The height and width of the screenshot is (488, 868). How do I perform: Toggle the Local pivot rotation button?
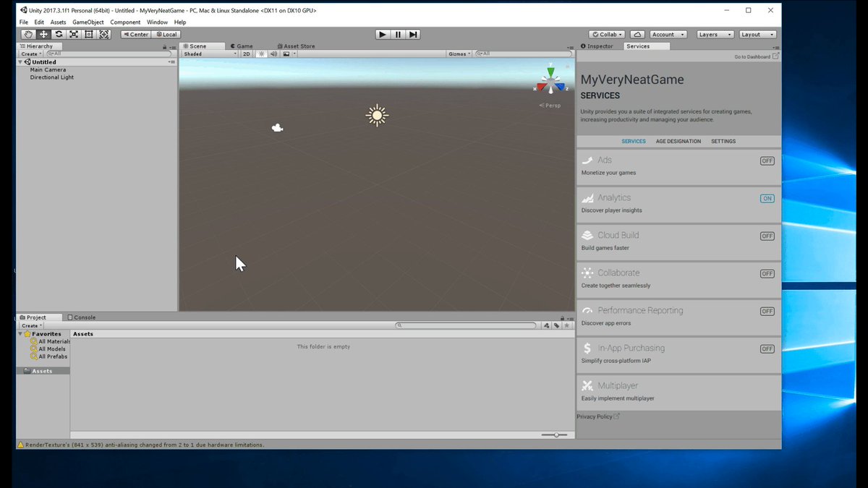pos(166,34)
